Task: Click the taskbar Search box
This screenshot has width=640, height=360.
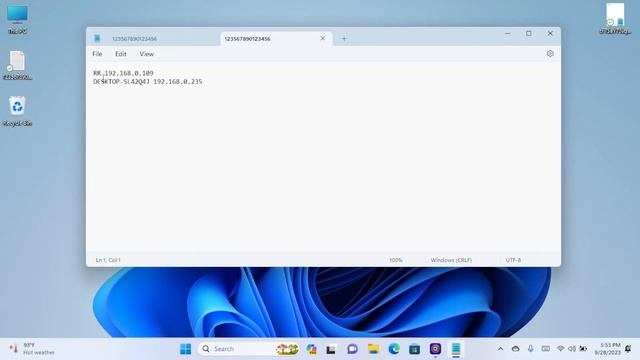Action: pos(249,349)
